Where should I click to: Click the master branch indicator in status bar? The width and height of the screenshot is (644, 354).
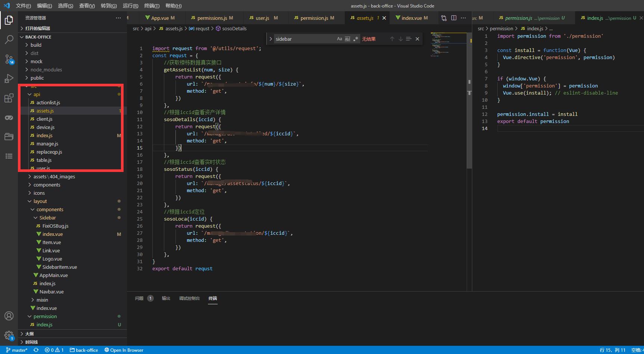click(x=17, y=350)
